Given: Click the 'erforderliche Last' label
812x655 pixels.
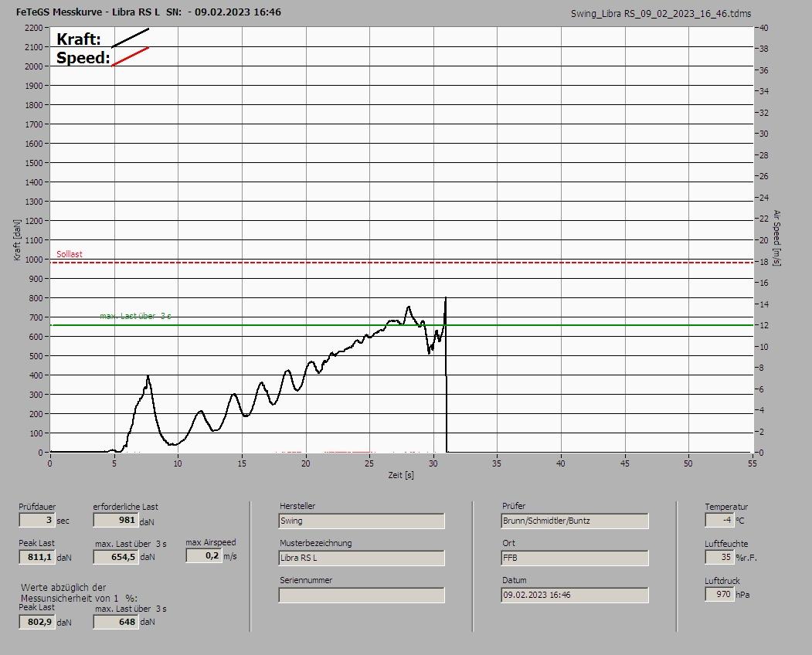Looking at the screenshot, I should (126, 507).
